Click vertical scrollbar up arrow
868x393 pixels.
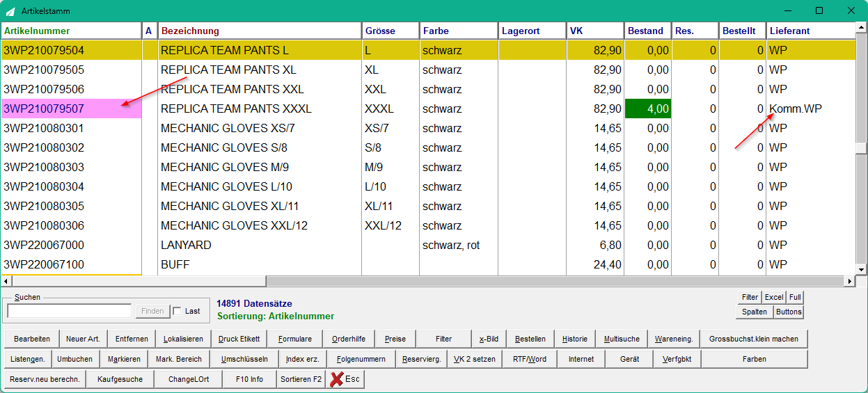[861, 28]
